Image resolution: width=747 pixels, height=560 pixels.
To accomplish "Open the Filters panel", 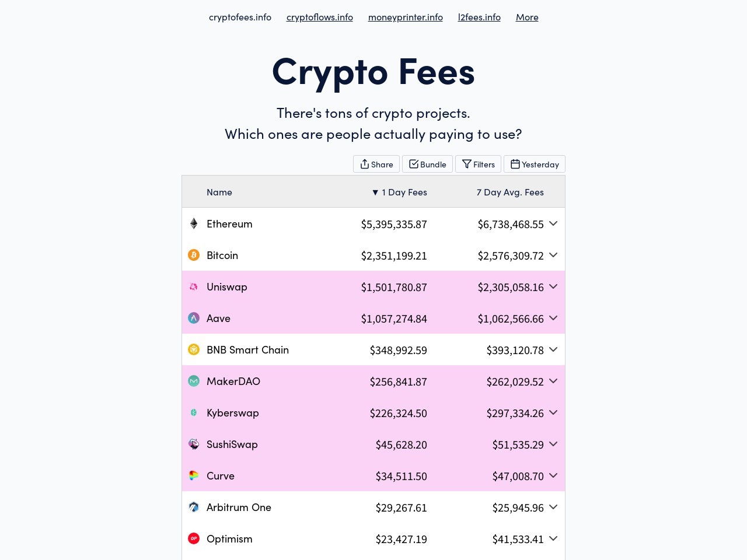I will point(478,164).
